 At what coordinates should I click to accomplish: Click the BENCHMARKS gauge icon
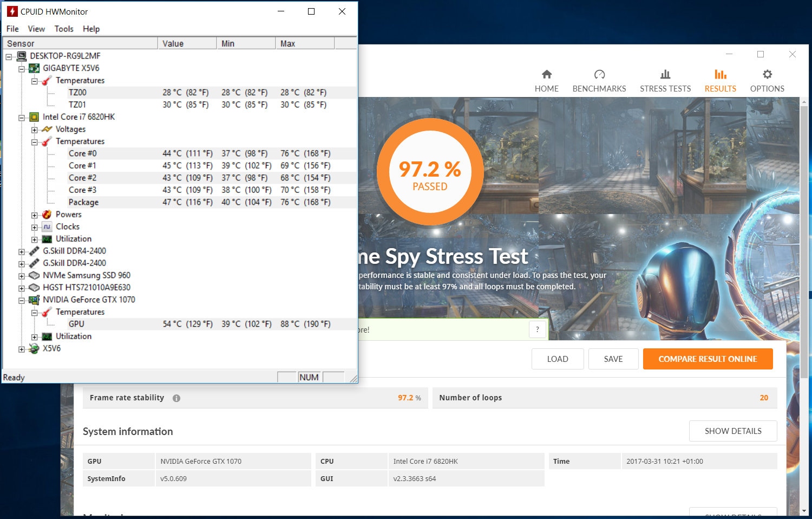point(599,74)
